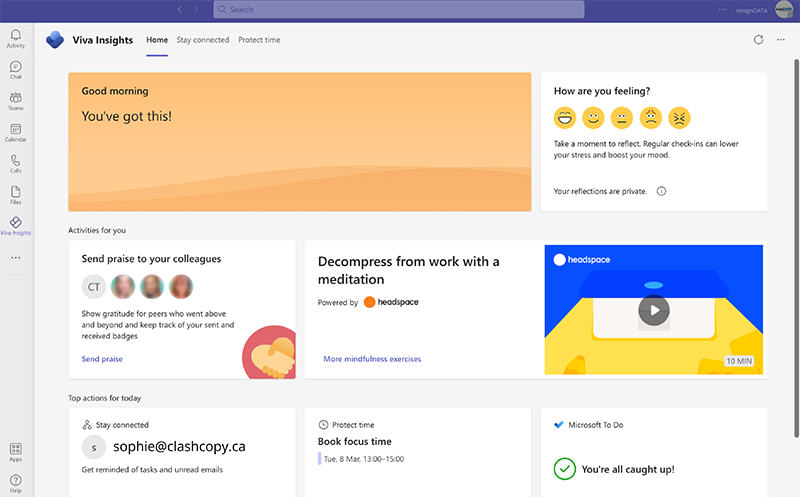Click the Protect time card header
Image resolution: width=800 pixels, height=497 pixels.
[346, 425]
